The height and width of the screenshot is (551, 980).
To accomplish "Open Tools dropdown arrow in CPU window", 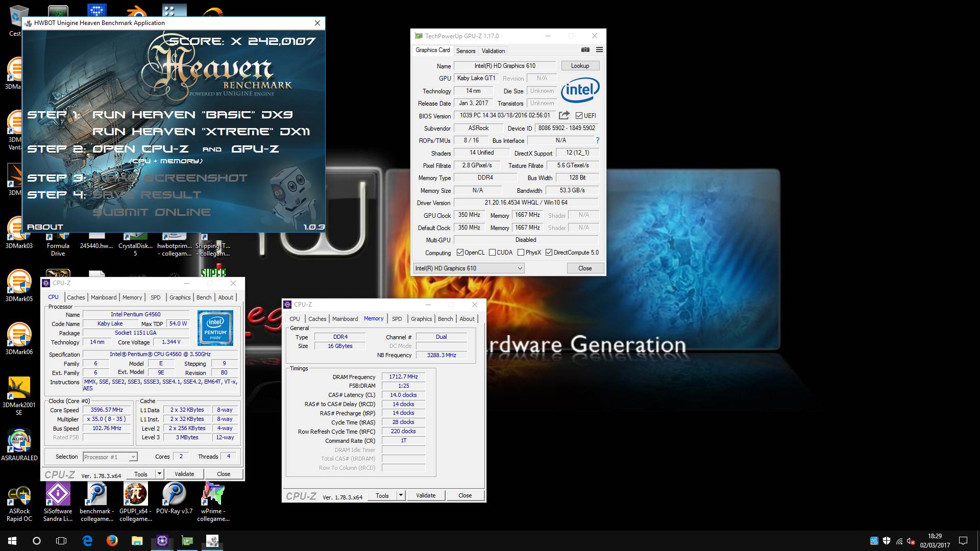I will click(159, 474).
